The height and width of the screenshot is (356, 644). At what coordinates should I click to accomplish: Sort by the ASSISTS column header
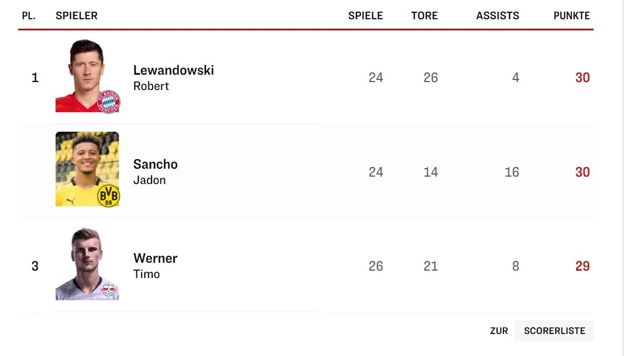(498, 16)
